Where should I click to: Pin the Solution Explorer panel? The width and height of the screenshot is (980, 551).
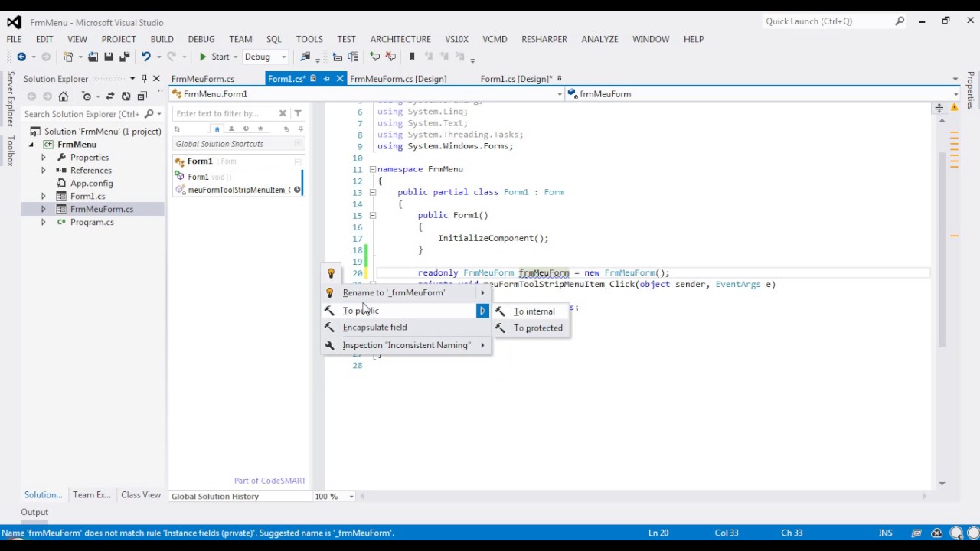(144, 79)
